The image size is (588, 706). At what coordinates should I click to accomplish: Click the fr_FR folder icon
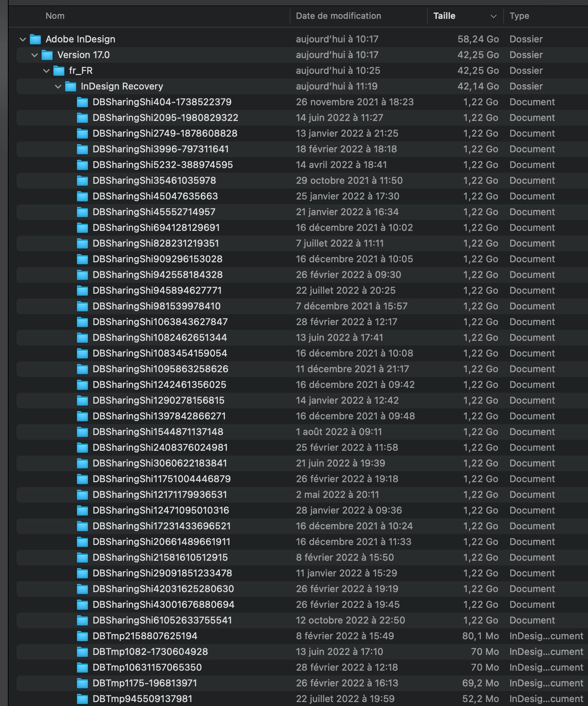[59, 71]
